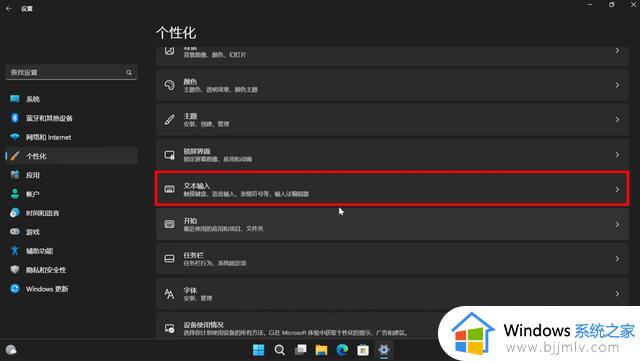This screenshot has height=361, width=640.
Task: Click the Apps icon in sidebar
Action: pos(15,175)
